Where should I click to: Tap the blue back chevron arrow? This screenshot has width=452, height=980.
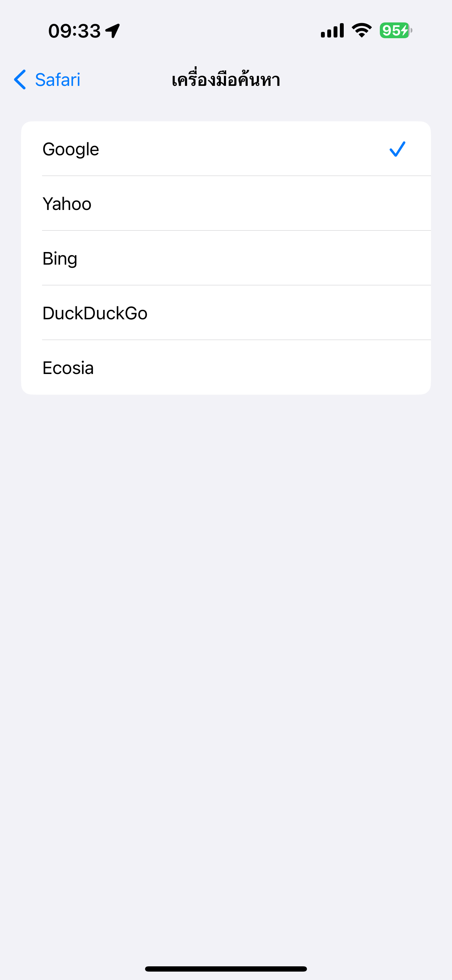pyautogui.click(x=20, y=80)
